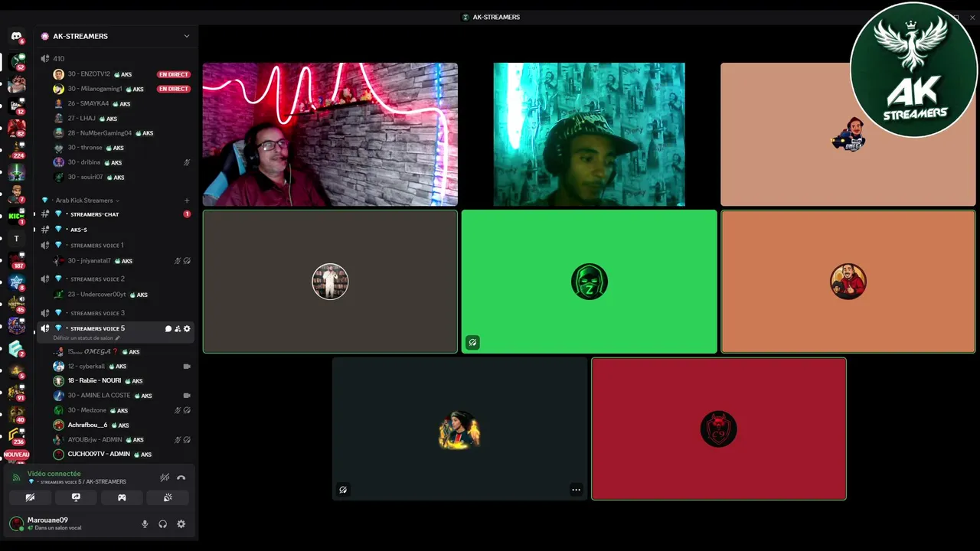Click the voice connection signal icon

point(17,478)
